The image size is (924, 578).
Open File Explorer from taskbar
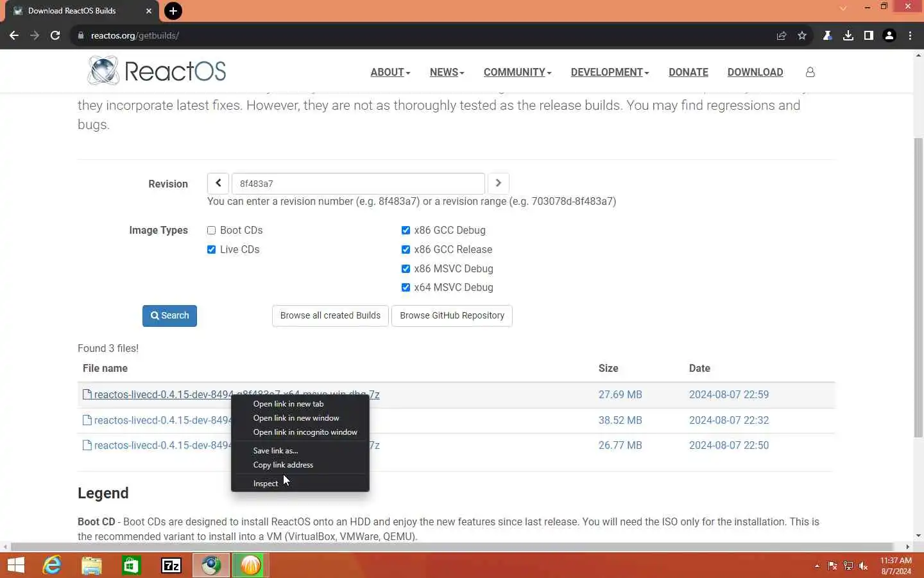tap(92, 565)
